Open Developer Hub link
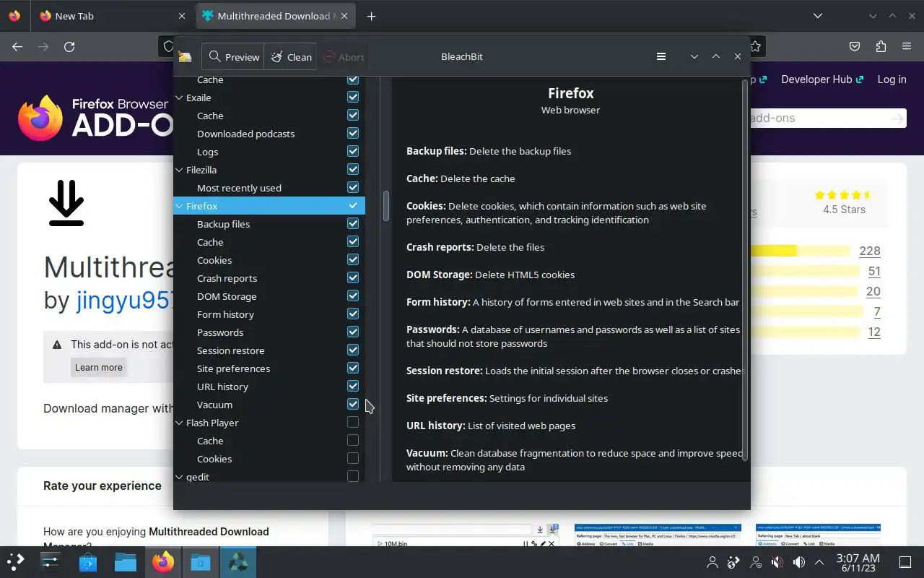924x578 pixels. point(822,79)
